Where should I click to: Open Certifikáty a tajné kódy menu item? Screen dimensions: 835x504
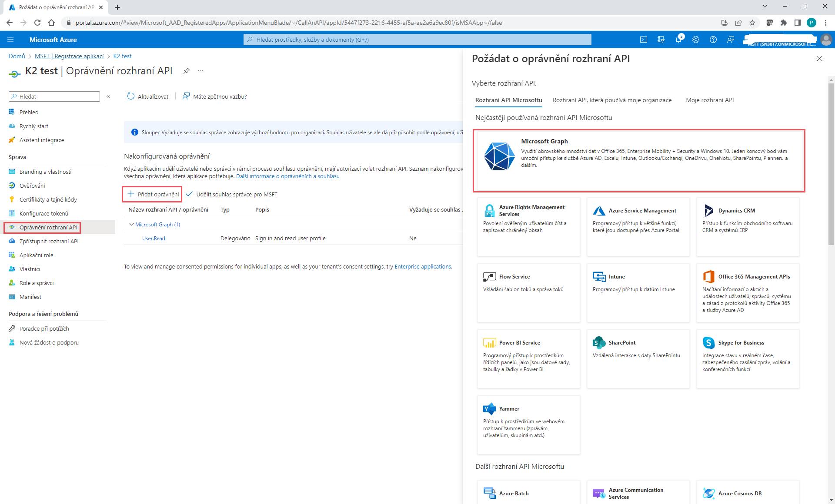click(x=48, y=199)
